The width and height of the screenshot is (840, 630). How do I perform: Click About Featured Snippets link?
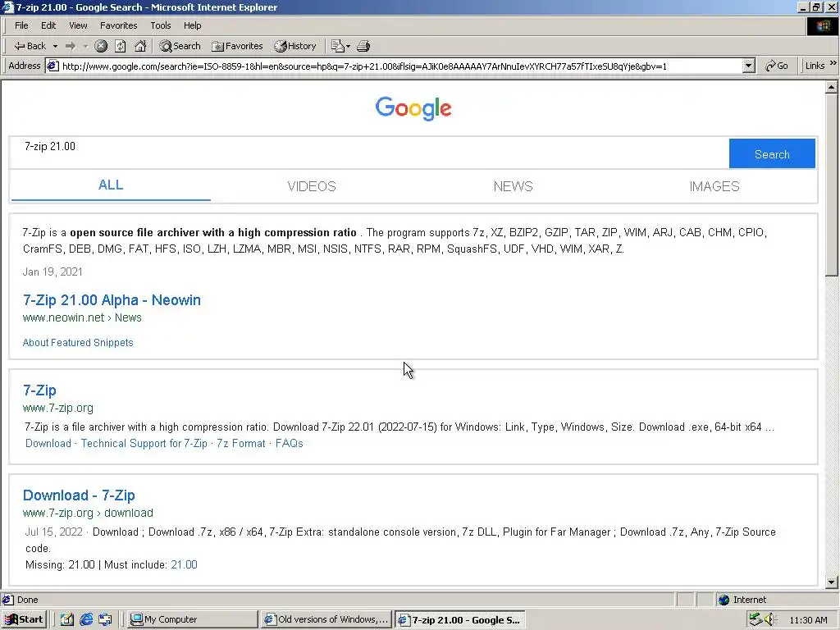click(78, 343)
